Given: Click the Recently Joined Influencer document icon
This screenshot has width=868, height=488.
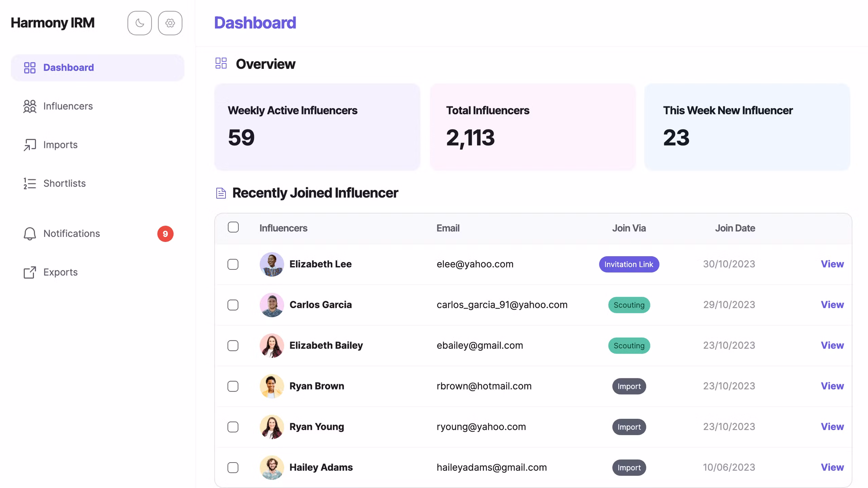Looking at the screenshot, I should pos(221,193).
